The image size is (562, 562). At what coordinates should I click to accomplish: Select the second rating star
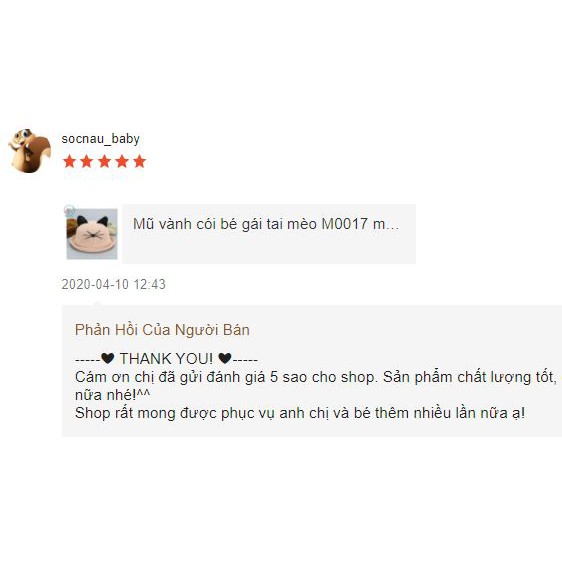coord(87,161)
